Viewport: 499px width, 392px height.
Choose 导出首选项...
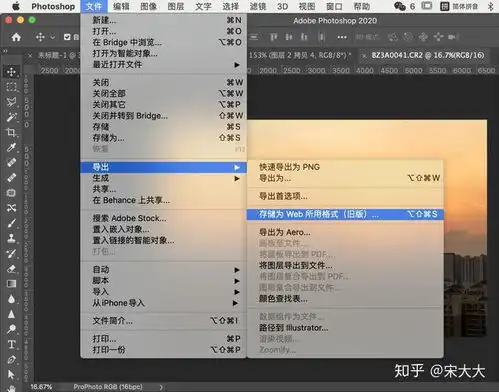pos(345,196)
